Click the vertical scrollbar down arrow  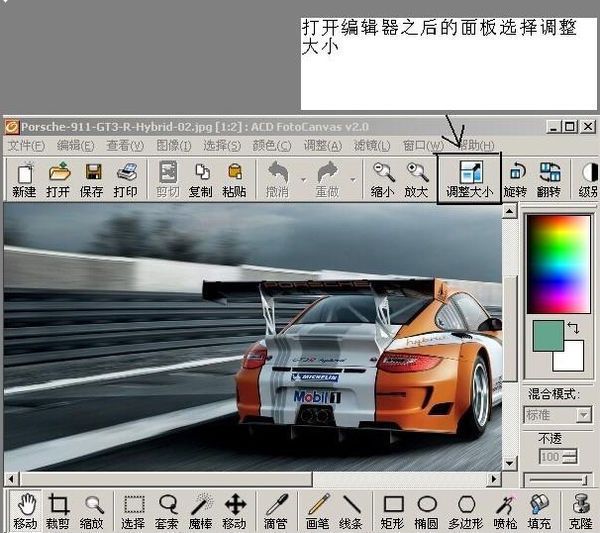pyautogui.click(x=510, y=464)
